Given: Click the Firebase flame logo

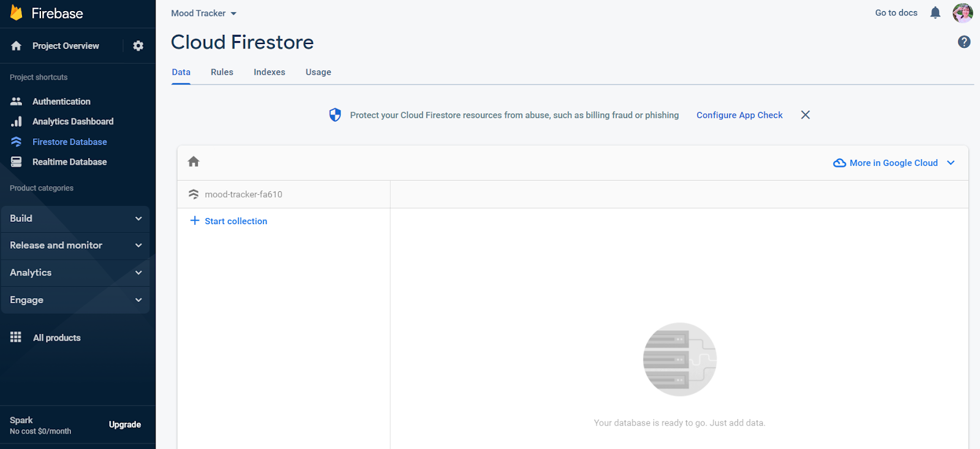Looking at the screenshot, I should 17,13.
